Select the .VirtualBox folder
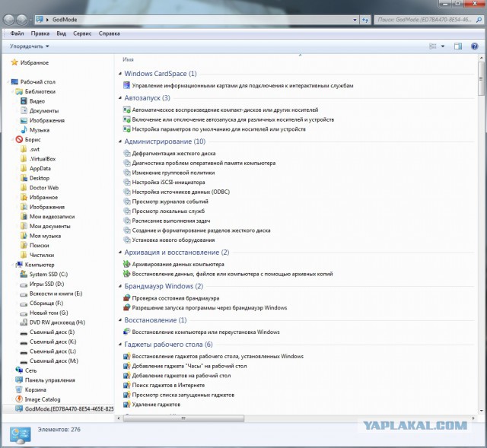Screen dimensions: 487x448 coord(43,159)
